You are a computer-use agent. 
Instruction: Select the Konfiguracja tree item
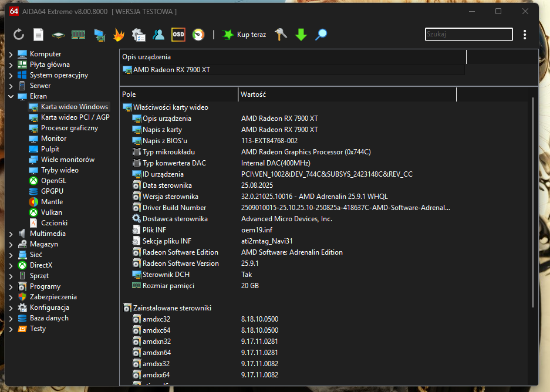pos(43,307)
